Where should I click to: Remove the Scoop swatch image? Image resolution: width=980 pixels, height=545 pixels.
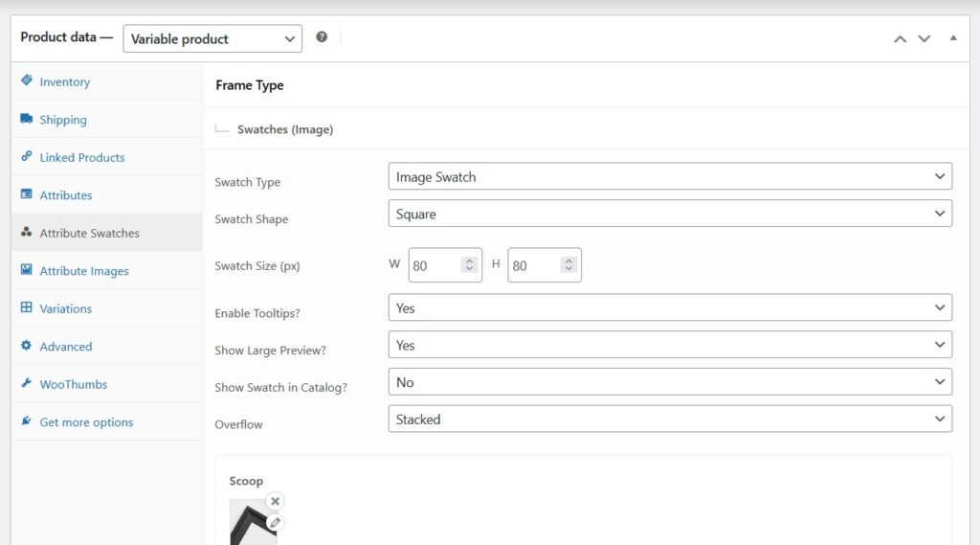pyautogui.click(x=275, y=501)
